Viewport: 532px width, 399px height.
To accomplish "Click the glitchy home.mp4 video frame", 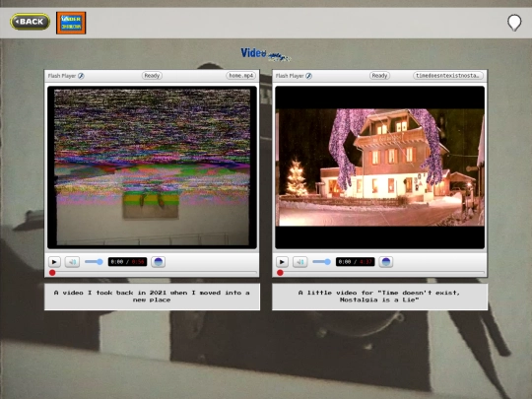I will pyautogui.click(x=152, y=167).
